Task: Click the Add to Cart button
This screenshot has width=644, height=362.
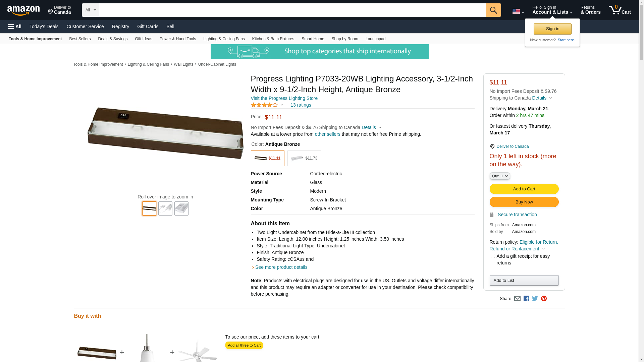Action: (524, 189)
